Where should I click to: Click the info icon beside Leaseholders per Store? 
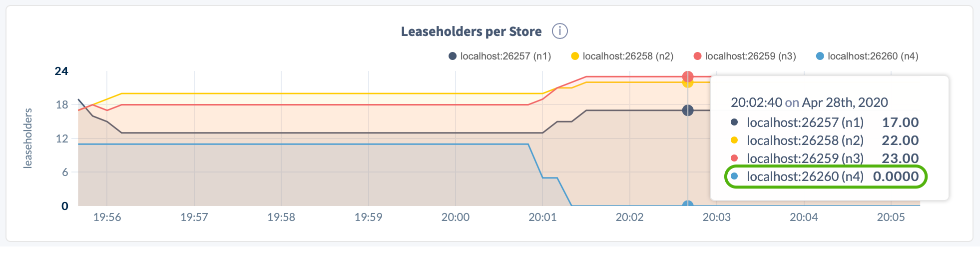point(559,31)
